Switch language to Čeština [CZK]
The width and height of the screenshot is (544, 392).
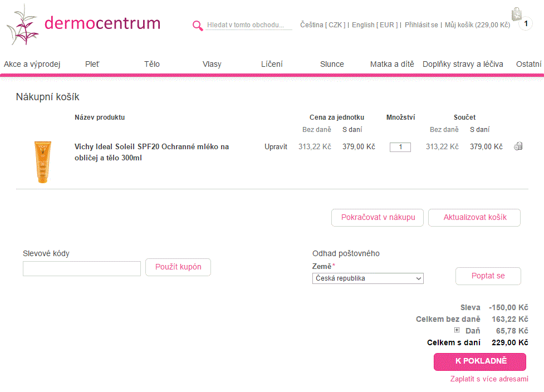tap(322, 25)
